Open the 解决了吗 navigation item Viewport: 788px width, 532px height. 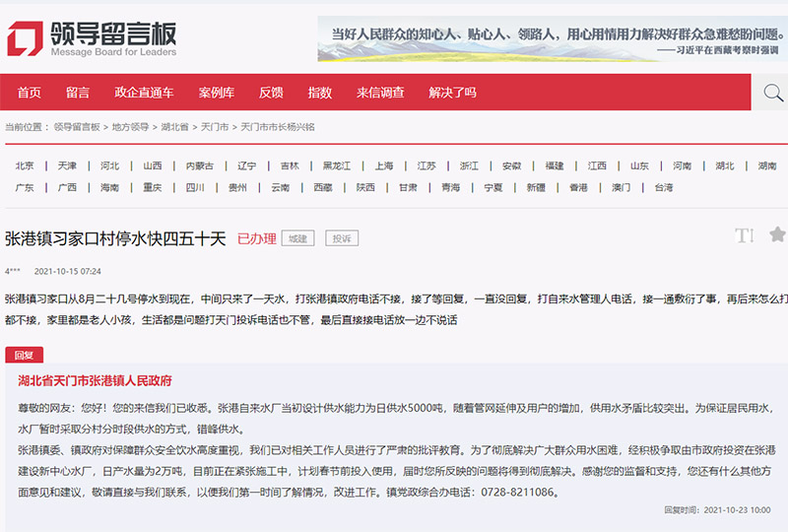coord(452,93)
